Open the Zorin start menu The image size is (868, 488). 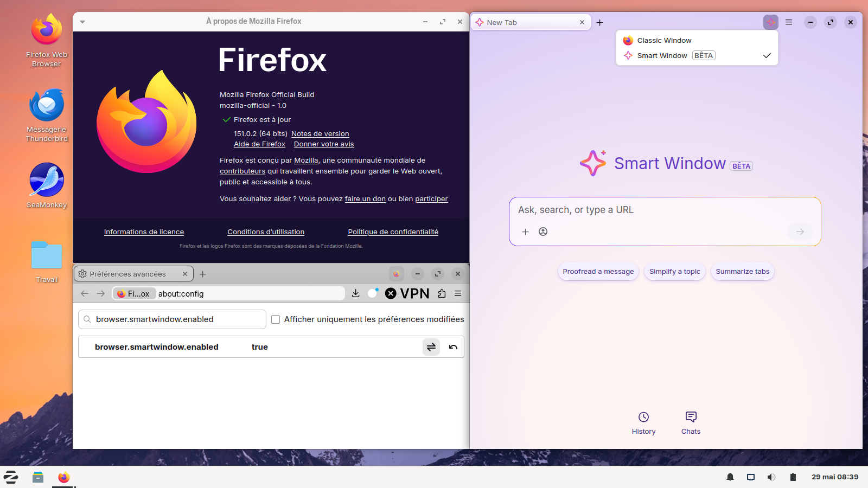click(11, 477)
